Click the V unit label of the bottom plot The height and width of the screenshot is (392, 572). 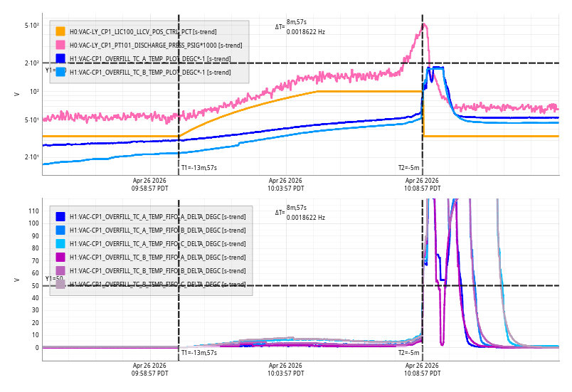click(16, 280)
